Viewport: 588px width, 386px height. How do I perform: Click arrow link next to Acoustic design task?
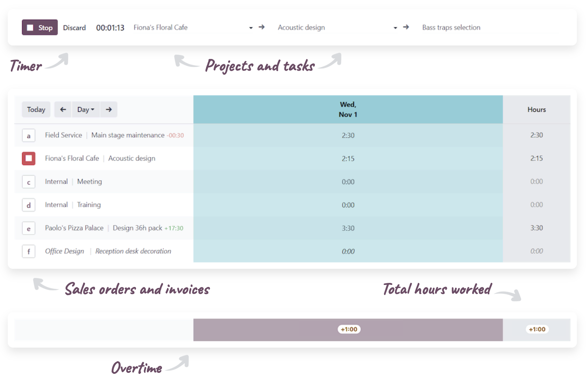[x=406, y=27]
